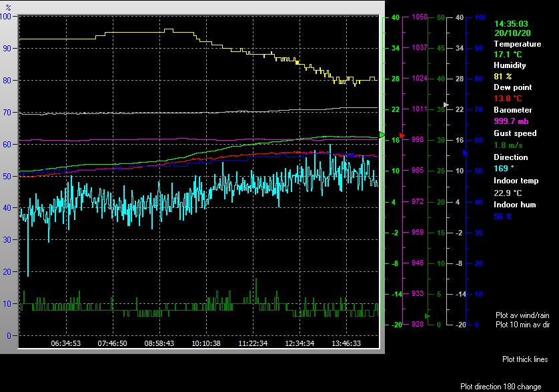559x392 pixels.
Task: Toggle Plot 10 min av dir option
Action: click(522, 325)
